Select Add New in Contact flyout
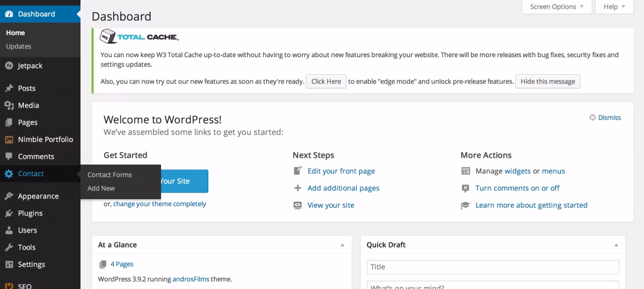This screenshot has width=644, height=289. [101, 188]
